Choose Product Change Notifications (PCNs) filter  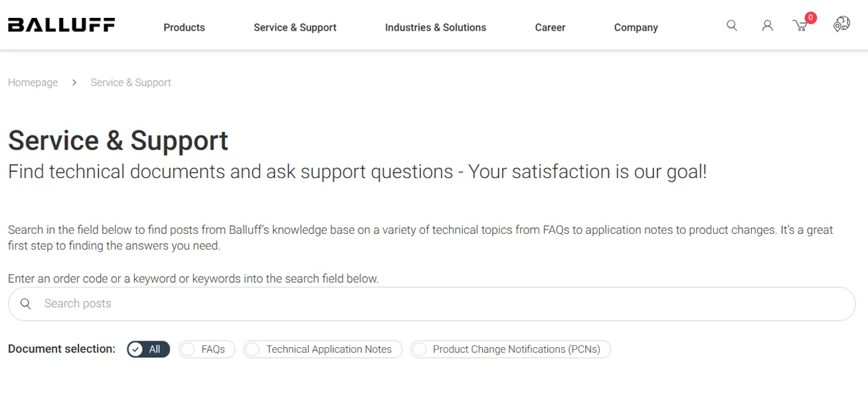[x=510, y=349]
